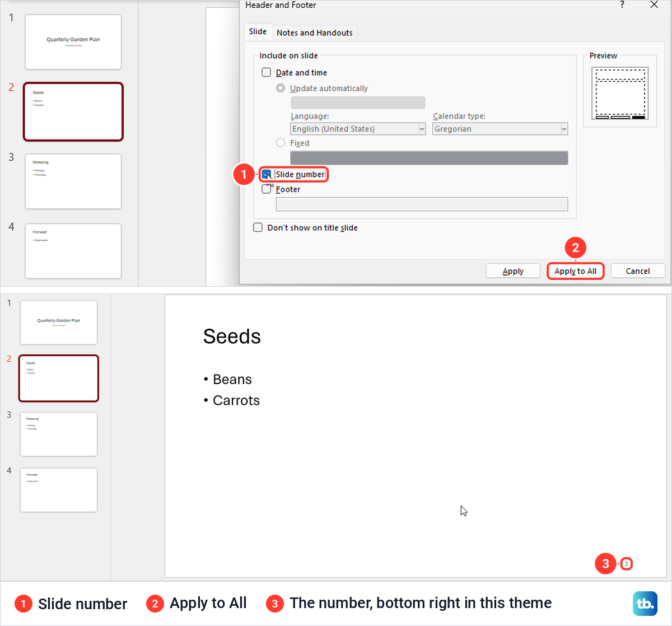Click the Include on slide group label
Screen dimensions: 672x626
click(x=288, y=55)
